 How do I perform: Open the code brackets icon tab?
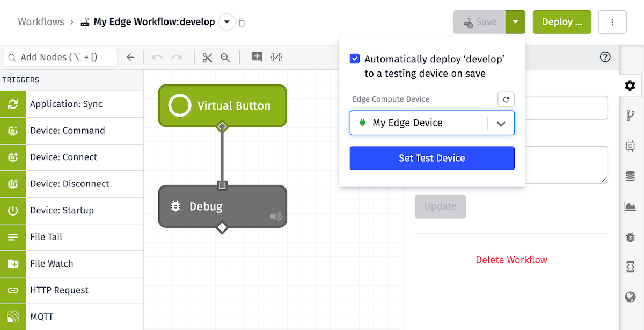tap(630, 267)
